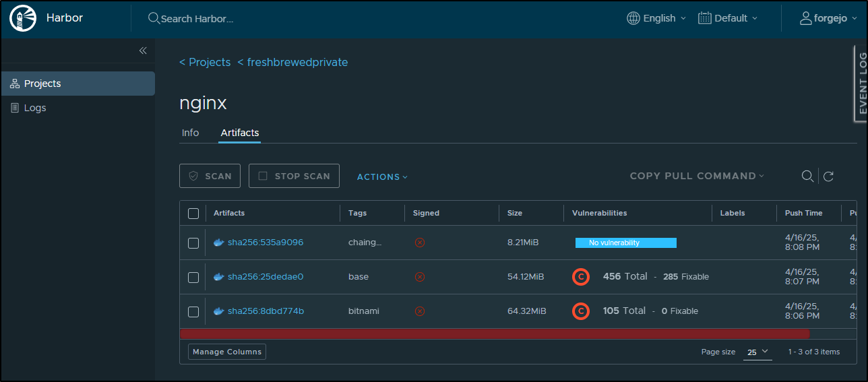Click the '105 Total - 0 Fixable' text

tap(650, 311)
